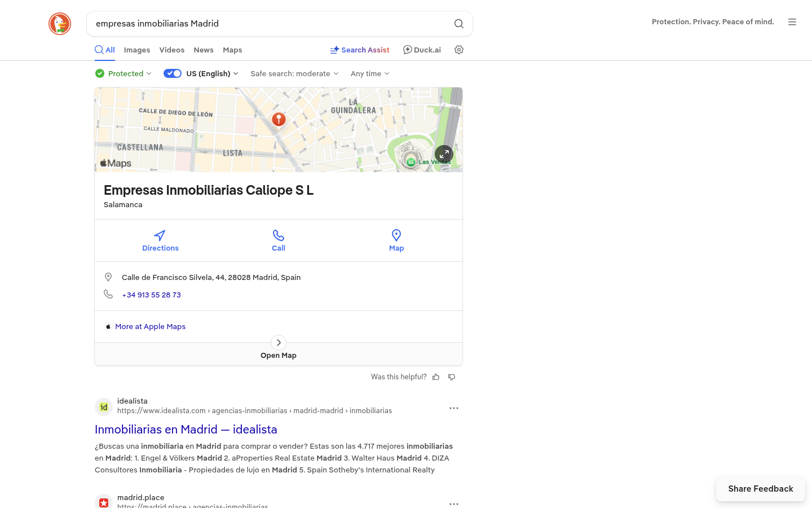This screenshot has height=508, width=812.
Task: Click the madrid.place site name
Action: pyautogui.click(x=141, y=497)
